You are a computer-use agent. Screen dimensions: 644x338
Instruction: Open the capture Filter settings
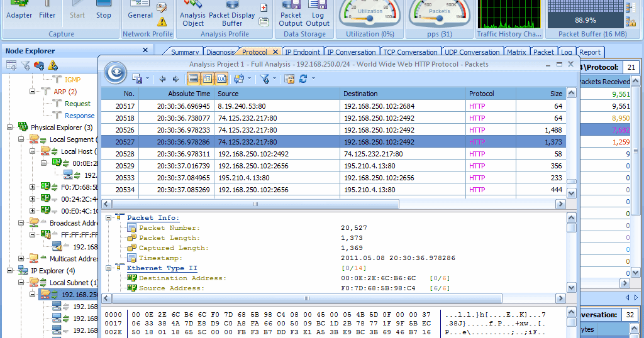tap(47, 10)
